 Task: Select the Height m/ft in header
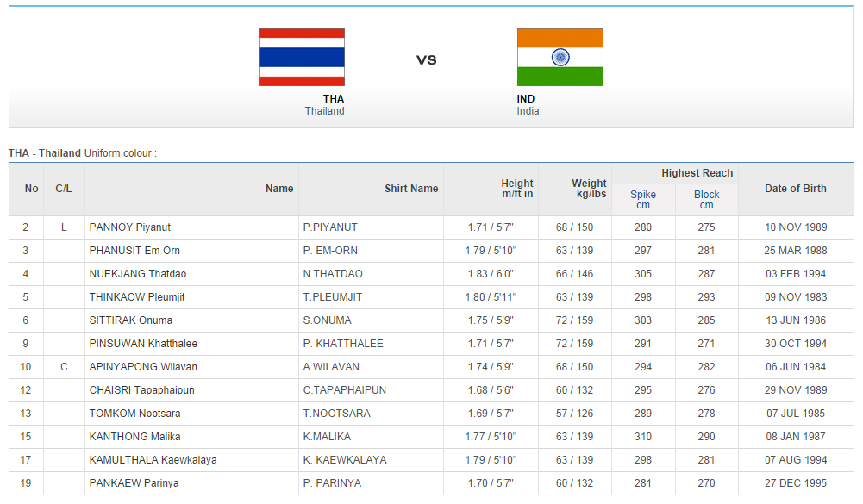pos(517,189)
